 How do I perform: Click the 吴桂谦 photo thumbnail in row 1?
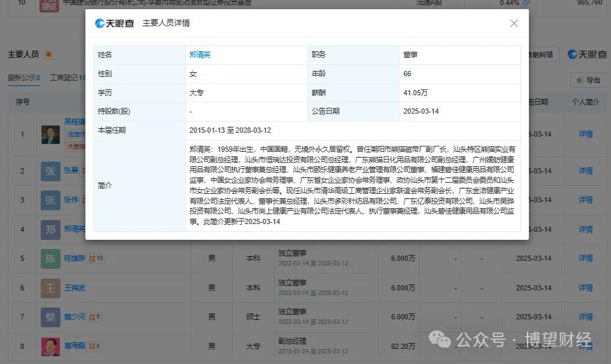pos(51,135)
